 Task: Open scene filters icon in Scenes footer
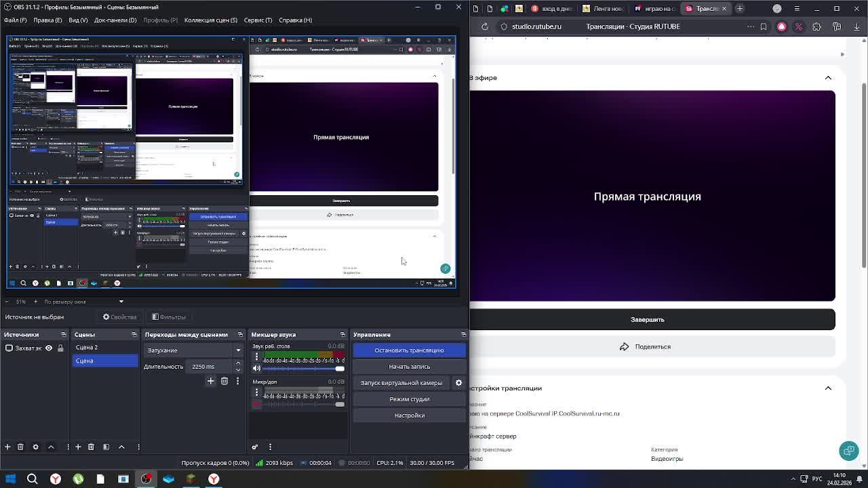click(106, 447)
